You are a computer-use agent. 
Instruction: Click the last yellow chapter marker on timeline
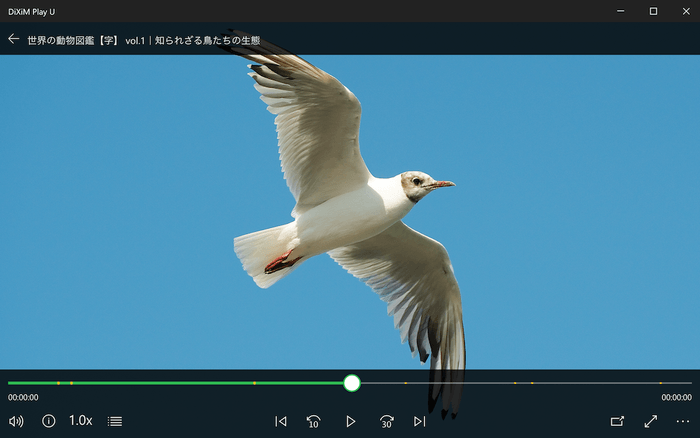(x=660, y=383)
